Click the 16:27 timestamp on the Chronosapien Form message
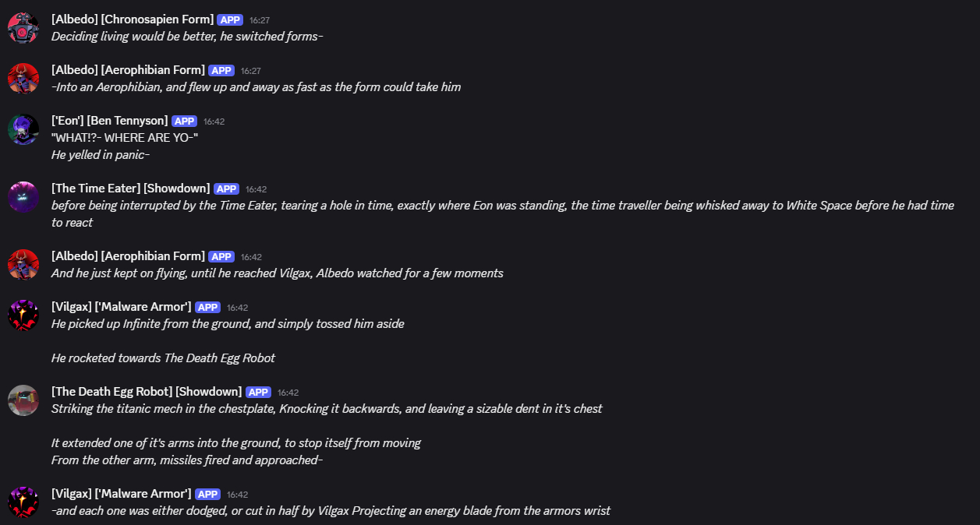This screenshot has height=525, width=980. point(260,20)
